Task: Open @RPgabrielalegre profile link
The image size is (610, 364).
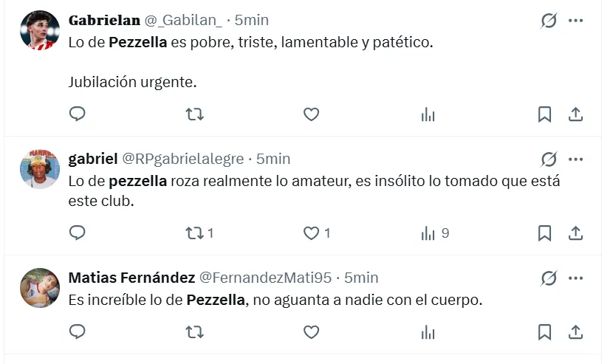Action: click(185, 159)
